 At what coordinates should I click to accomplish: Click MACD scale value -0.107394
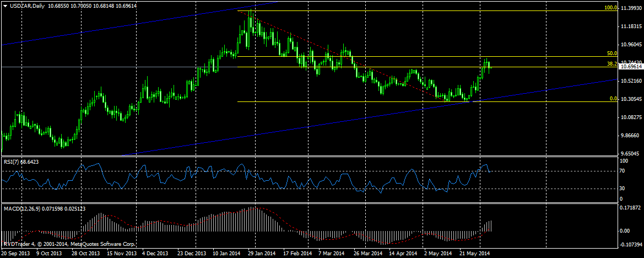point(632,244)
